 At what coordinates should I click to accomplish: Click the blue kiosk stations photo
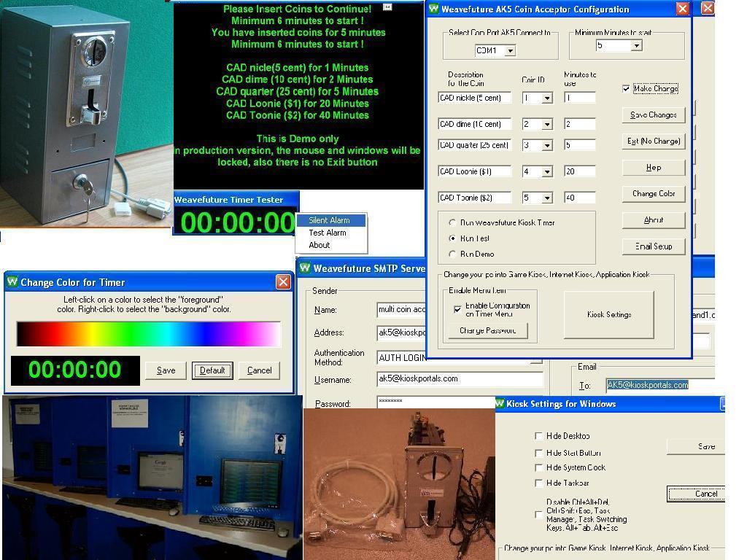point(152,478)
